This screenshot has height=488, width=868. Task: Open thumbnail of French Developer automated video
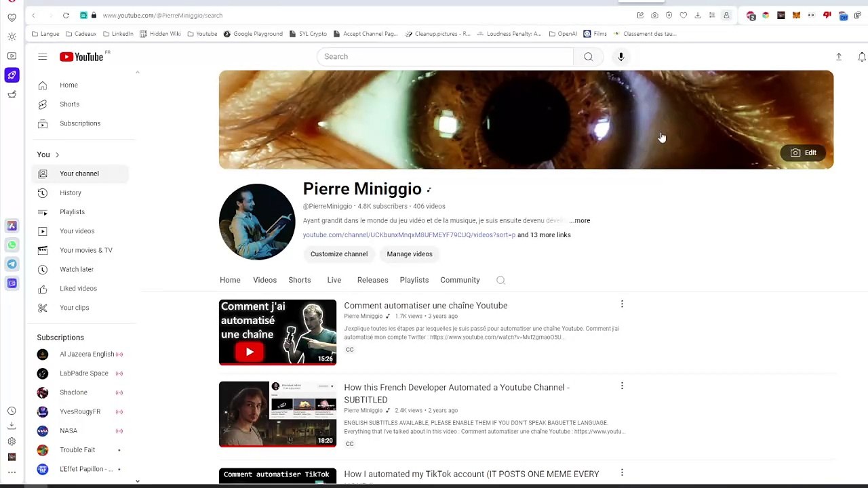[x=277, y=414]
